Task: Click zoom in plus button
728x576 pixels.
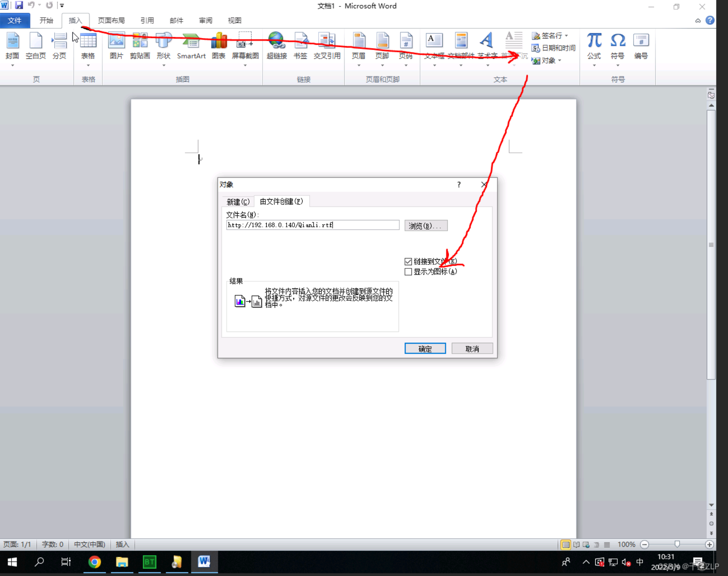Action: 709,544
